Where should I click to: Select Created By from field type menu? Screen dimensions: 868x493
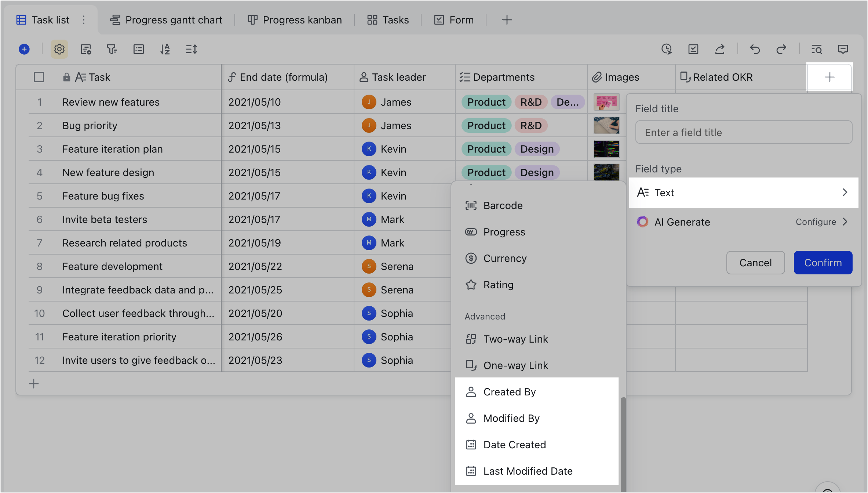(x=509, y=392)
